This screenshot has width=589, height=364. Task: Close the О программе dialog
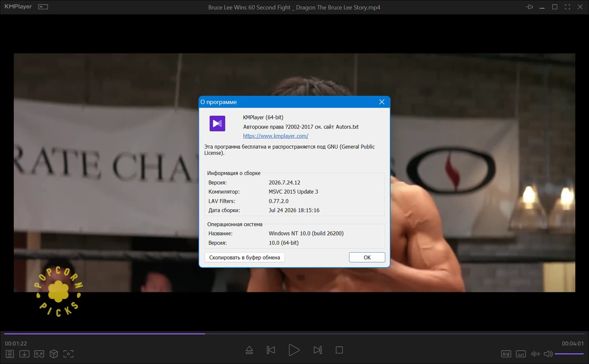382,102
